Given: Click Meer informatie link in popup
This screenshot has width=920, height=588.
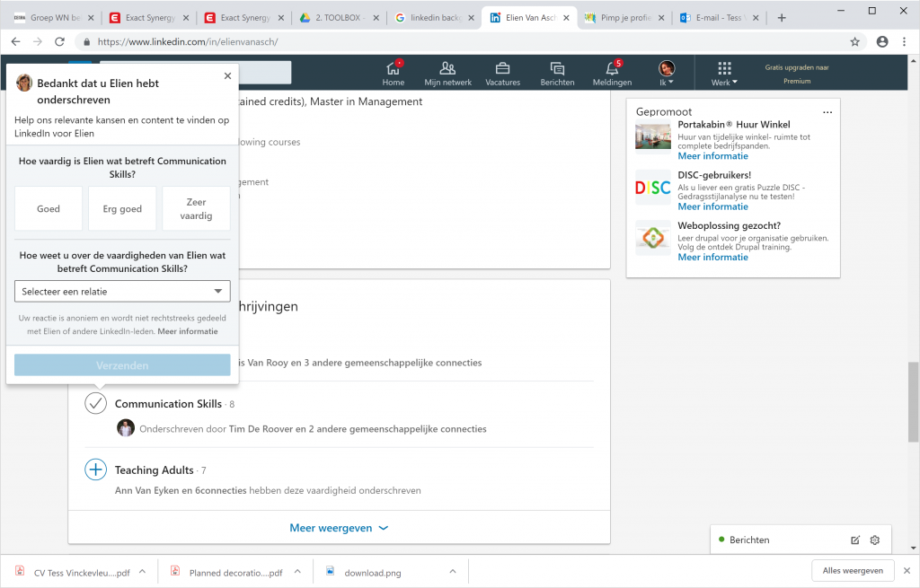Looking at the screenshot, I should pyautogui.click(x=187, y=331).
